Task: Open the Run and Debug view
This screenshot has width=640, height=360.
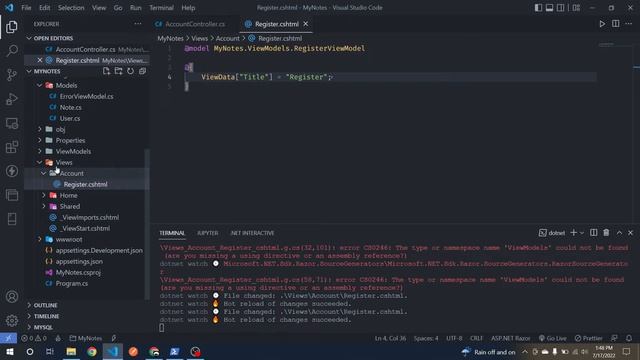Action: 12,99
